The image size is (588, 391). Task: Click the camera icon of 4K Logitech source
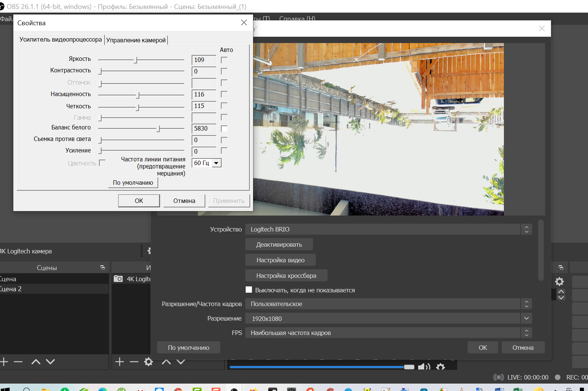118,279
